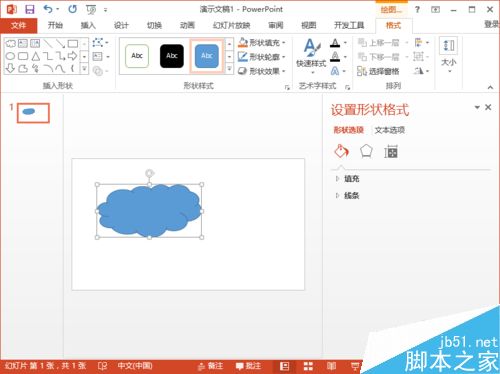
Task: Switch to 文本选项 text options tab
Action: point(390,130)
